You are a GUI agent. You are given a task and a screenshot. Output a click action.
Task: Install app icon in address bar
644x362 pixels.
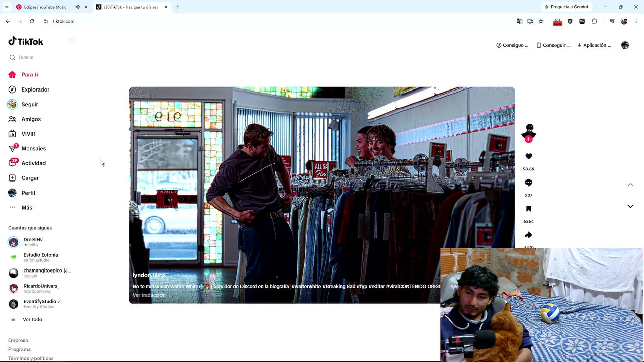530,21
